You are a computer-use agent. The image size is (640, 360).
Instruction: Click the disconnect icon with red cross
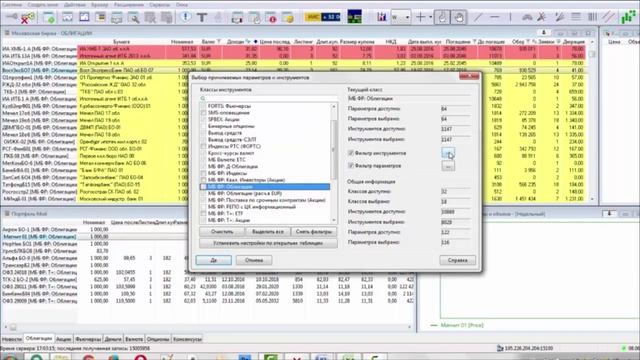point(28,18)
